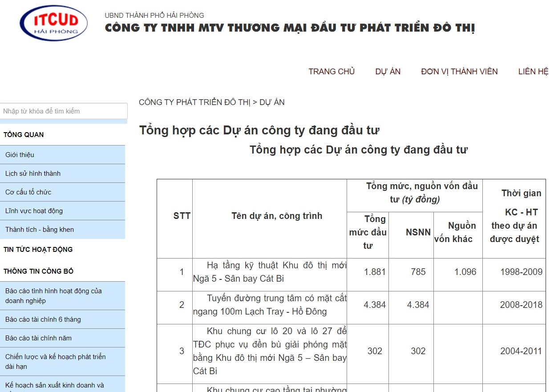Open Báo cáo tài chính năm link
550x392 pixels.
pyautogui.click(x=38, y=338)
